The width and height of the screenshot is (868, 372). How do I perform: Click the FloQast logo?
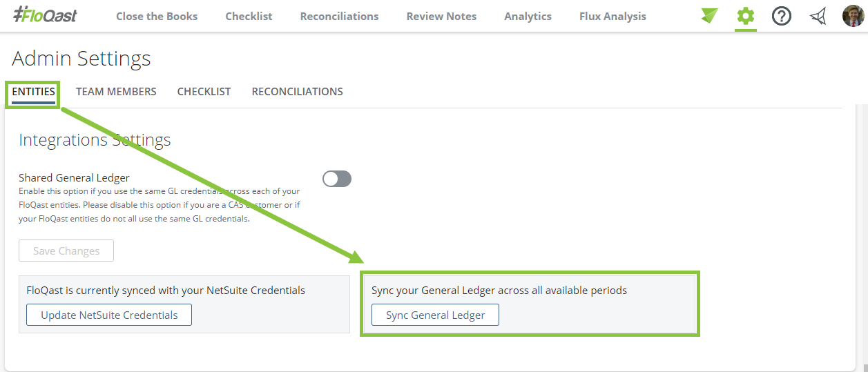tap(45, 15)
